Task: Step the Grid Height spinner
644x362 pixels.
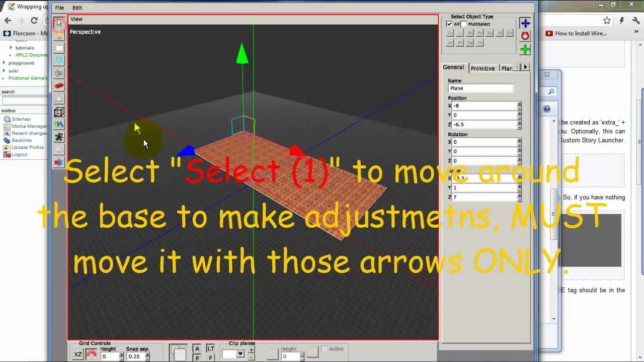Action: [x=121, y=356]
